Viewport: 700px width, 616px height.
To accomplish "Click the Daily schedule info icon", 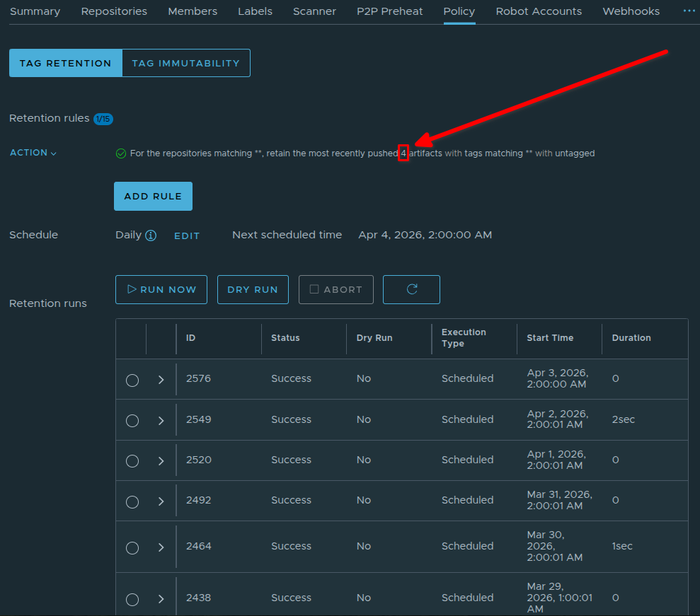I will pyautogui.click(x=151, y=236).
